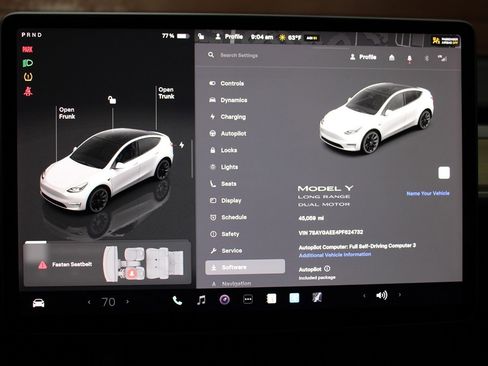
Task: Select the Software menu item
Action: [245, 267]
